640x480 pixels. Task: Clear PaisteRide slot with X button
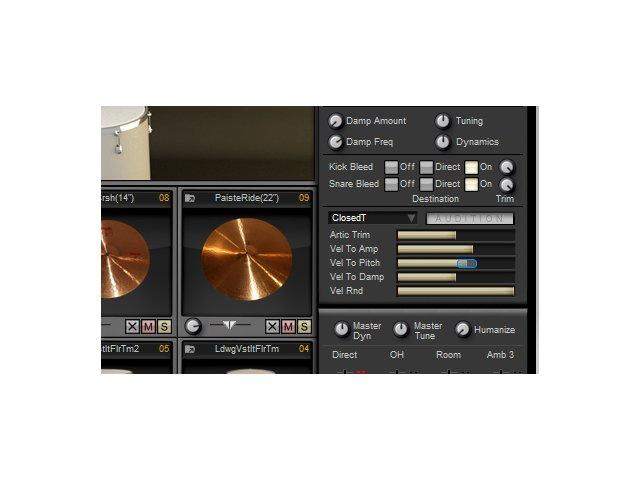(272, 327)
